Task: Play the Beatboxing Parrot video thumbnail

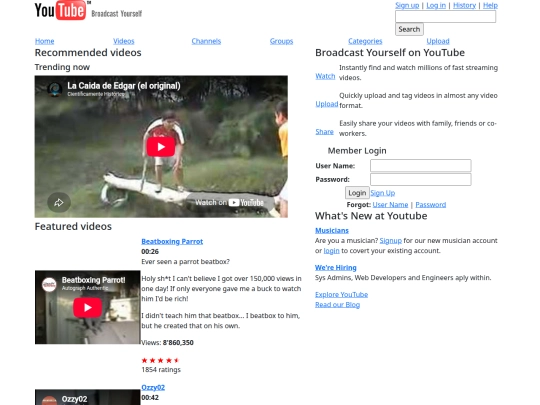Action: click(87, 307)
